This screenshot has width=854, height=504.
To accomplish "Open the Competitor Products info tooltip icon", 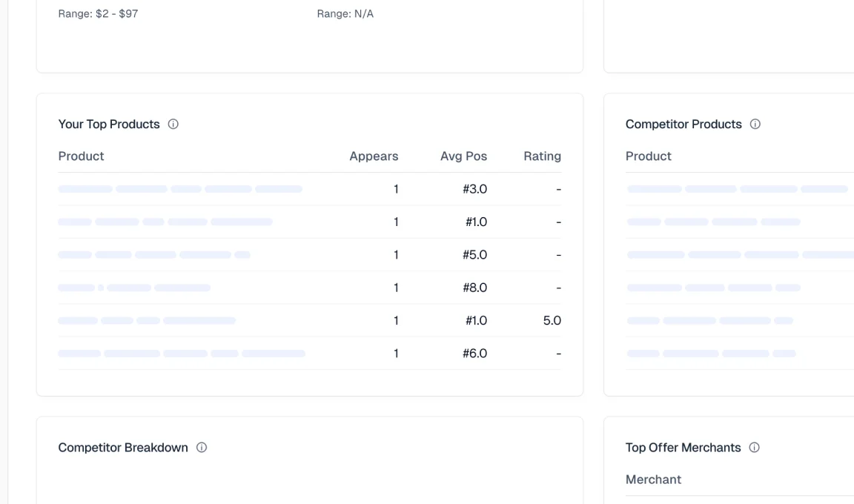I will tap(755, 124).
